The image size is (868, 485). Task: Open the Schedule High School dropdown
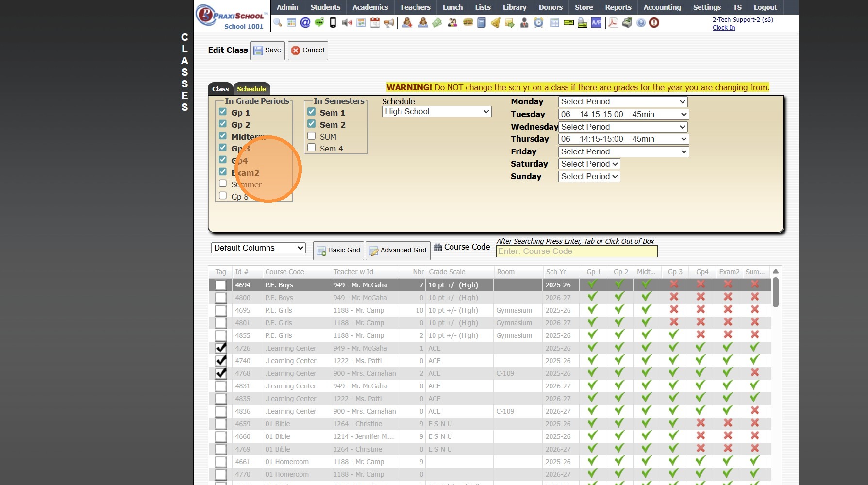pyautogui.click(x=436, y=112)
